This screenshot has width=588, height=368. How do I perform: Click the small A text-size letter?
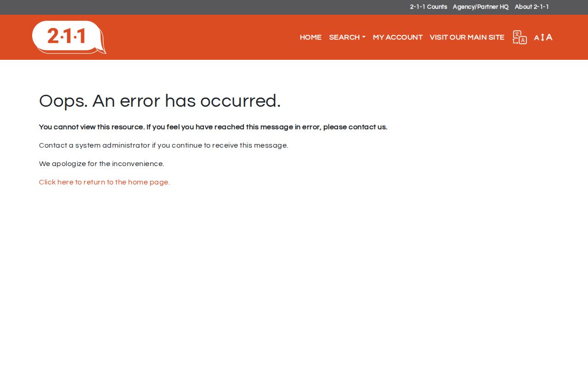[537, 38]
